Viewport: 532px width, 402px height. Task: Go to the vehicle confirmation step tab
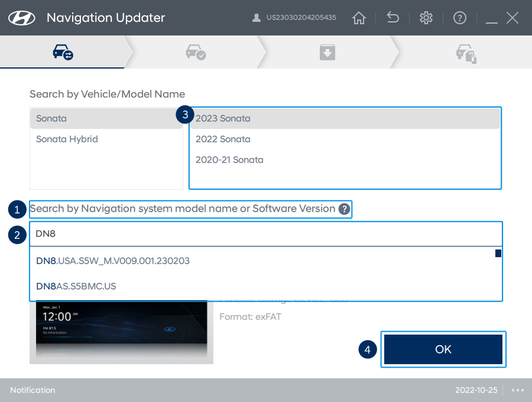[196, 53]
